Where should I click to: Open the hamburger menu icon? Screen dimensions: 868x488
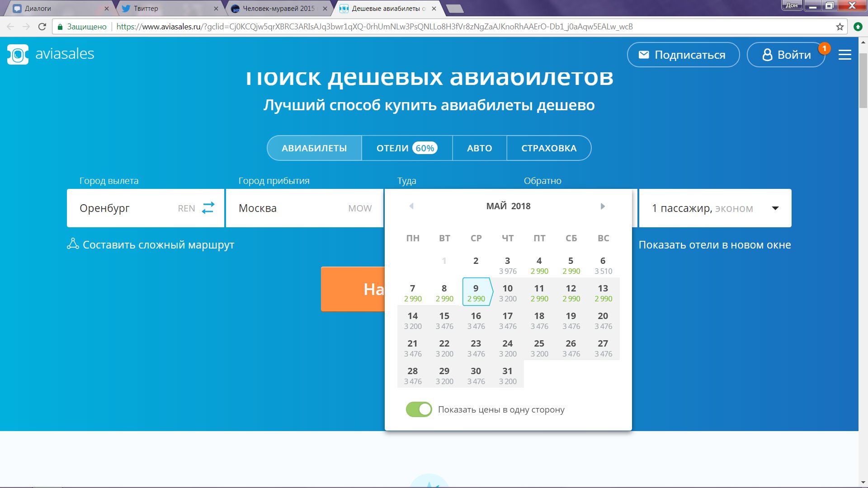[x=844, y=55]
